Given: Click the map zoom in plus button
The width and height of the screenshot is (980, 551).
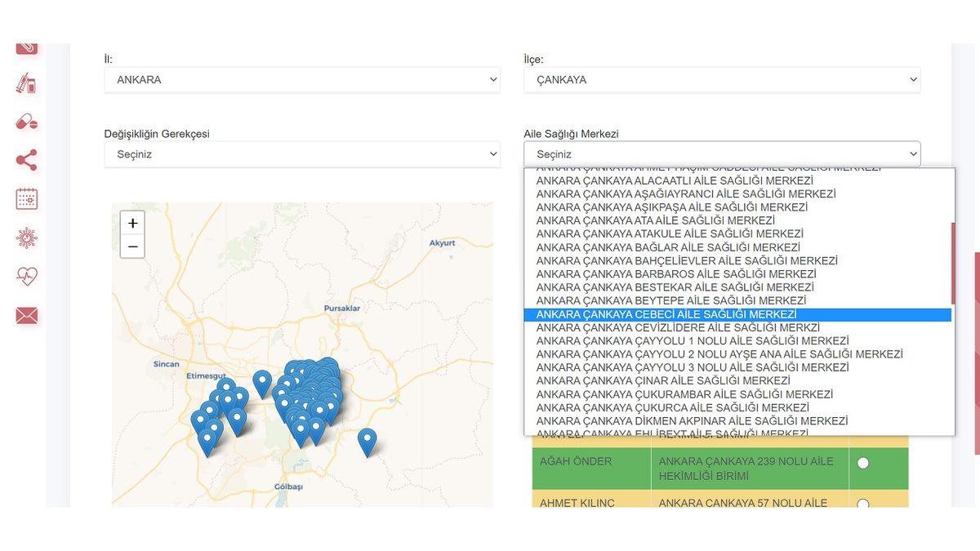Looking at the screenshot, I should point(132,223).
